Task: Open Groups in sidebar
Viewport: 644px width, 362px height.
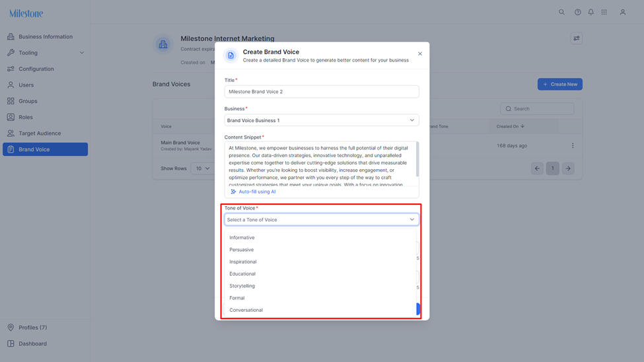Action: pyautogui.click(x=45, y=101)
